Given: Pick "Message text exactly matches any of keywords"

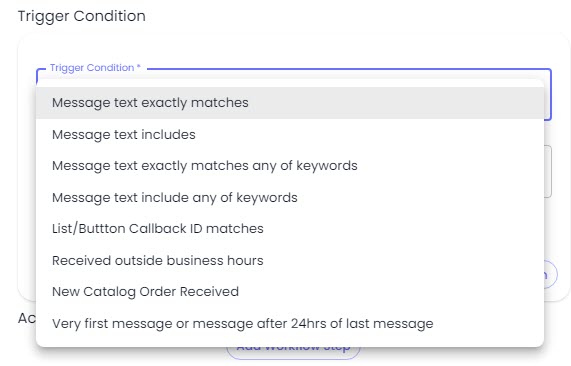Looking at the screenshot, I should (x=290, y=166).
